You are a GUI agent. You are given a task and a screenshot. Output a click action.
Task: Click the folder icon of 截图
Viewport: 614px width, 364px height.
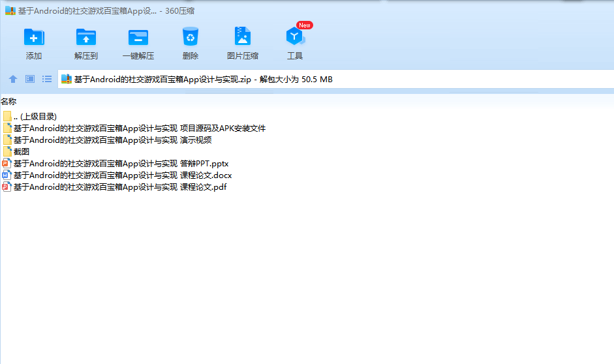pos(7,151)
